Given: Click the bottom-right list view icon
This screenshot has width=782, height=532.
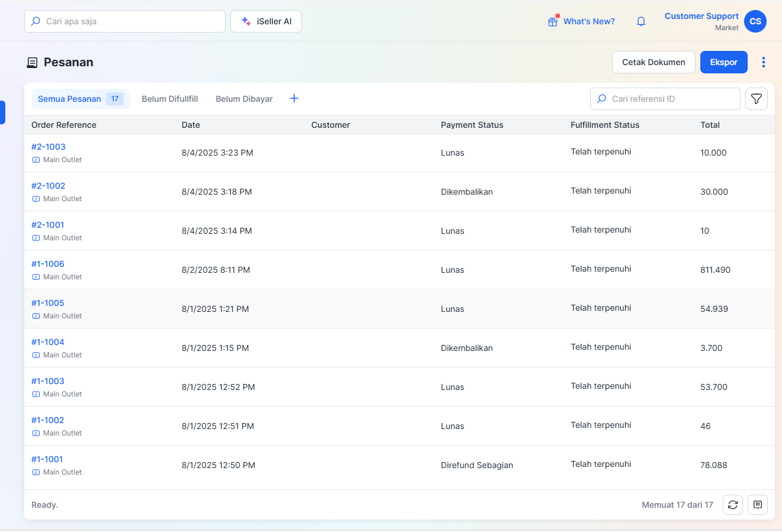Looking at the screenshot, I should tap(758, 505).
